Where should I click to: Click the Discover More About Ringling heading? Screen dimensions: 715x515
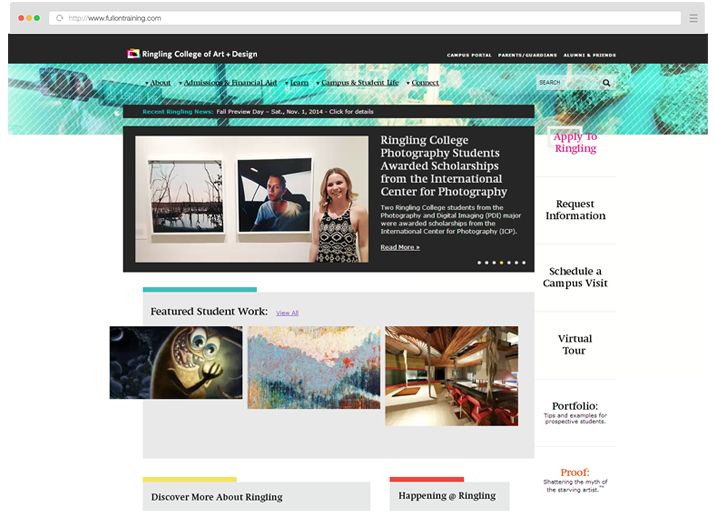click(x=217, y=497)
